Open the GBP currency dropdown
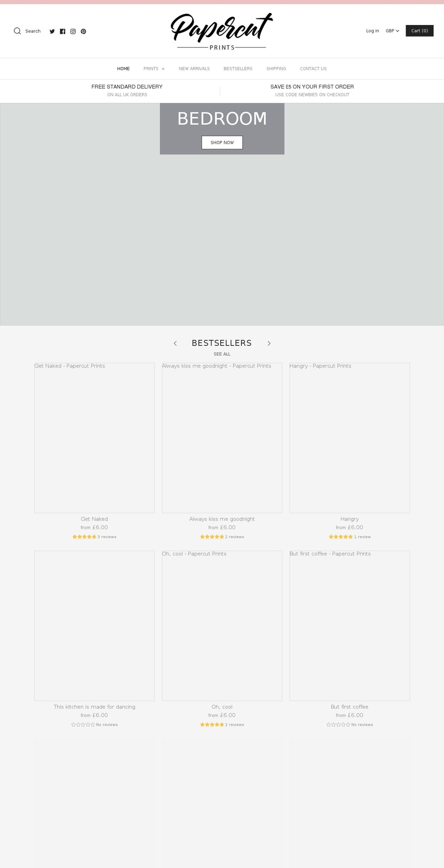The width and height of the screenshot is (444, 868). (392, 31)
